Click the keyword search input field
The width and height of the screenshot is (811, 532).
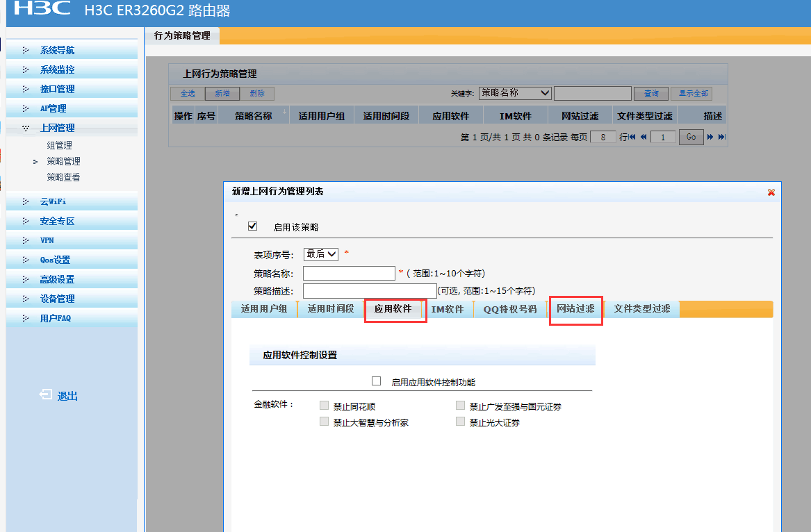(x=593, y=94)
